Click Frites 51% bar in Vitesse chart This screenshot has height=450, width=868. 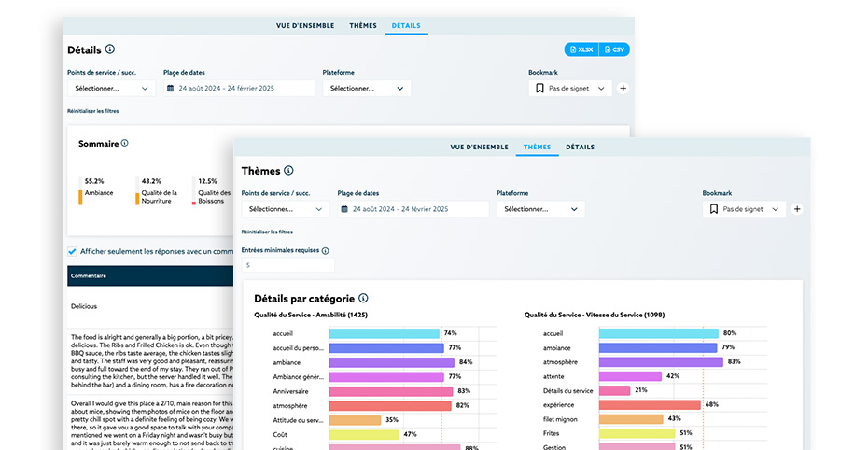tap(637, 433)
